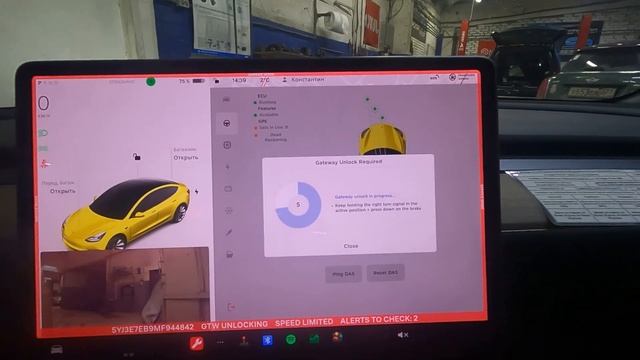The height and width of the screenshot is (360, 640).
Task: Open the rounded square icon below steering wheel
Action: (x=227, y=145)
